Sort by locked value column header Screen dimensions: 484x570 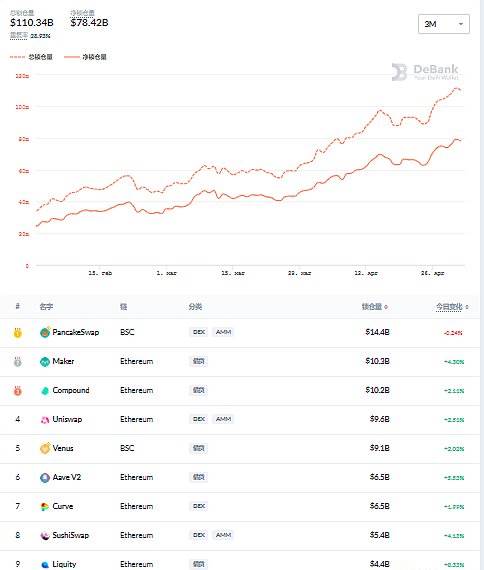(375, 307)
